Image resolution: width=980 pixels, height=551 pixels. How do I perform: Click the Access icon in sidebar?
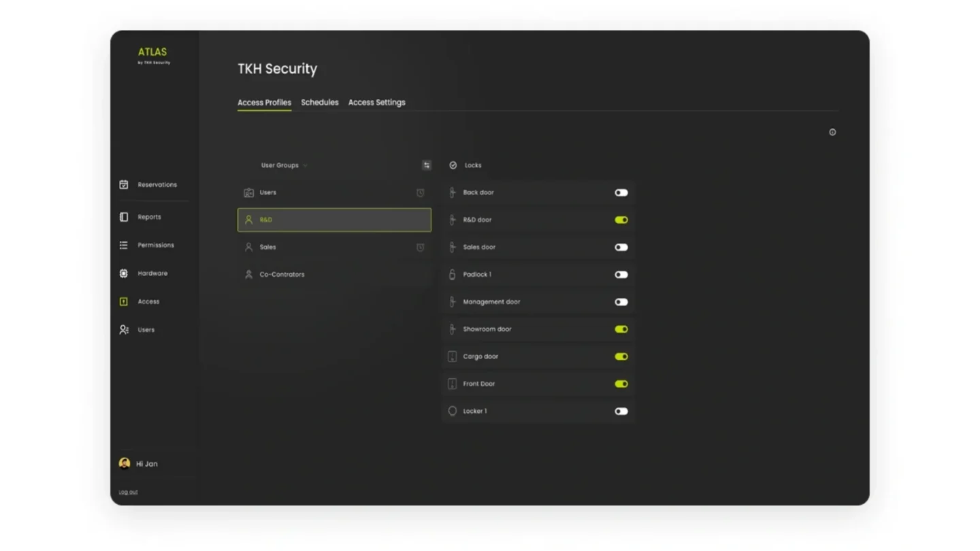(124, 301)
